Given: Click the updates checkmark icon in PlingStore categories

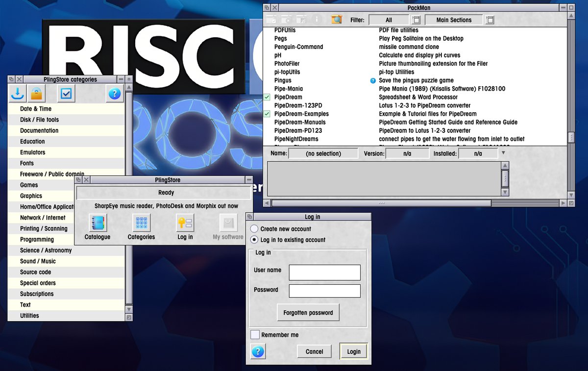Looking at the screenshot, I should tap(66, 93).
